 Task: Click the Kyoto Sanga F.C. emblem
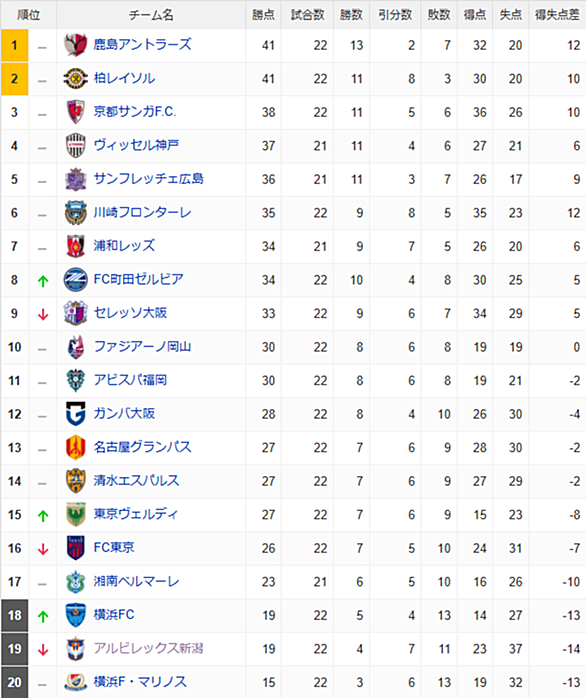(x=75, y=112)
